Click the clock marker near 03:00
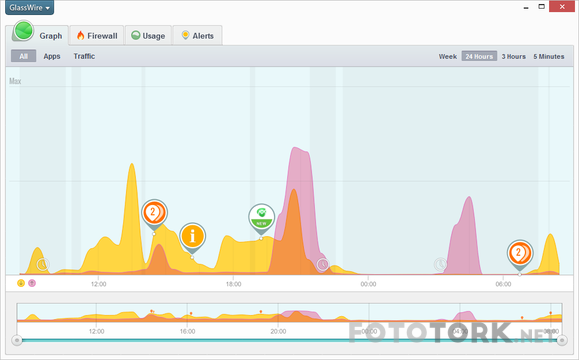 pyautogui.click(x=440, y=264)
